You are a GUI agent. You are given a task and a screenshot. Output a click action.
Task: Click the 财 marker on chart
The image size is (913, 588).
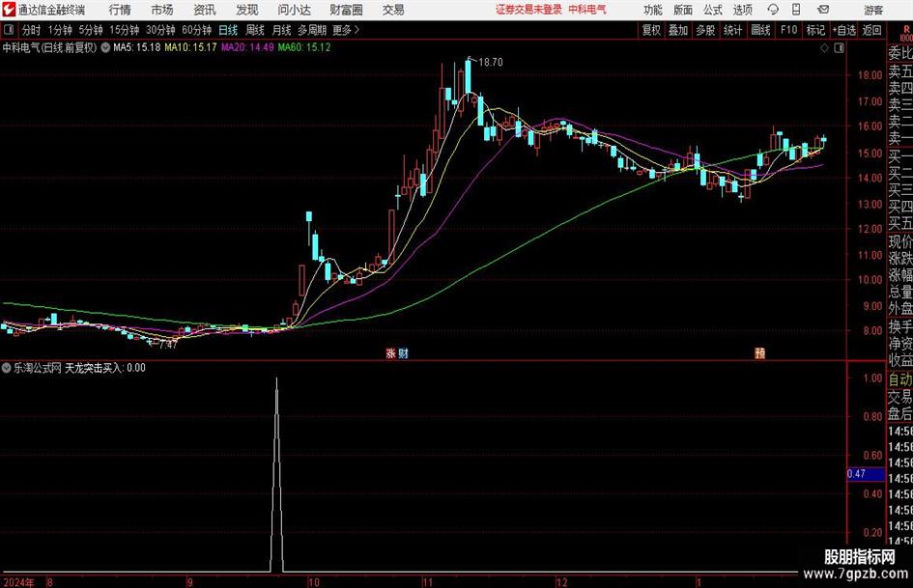402,352
